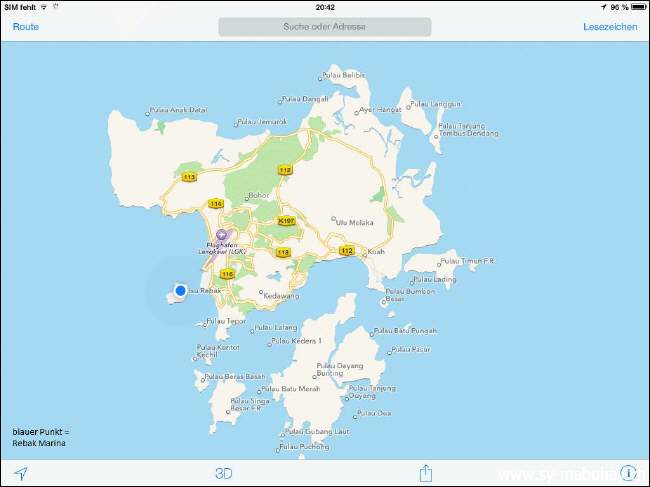Tap the battery indicator in status bar
This screenshot has width=650, height=487.
639,7
